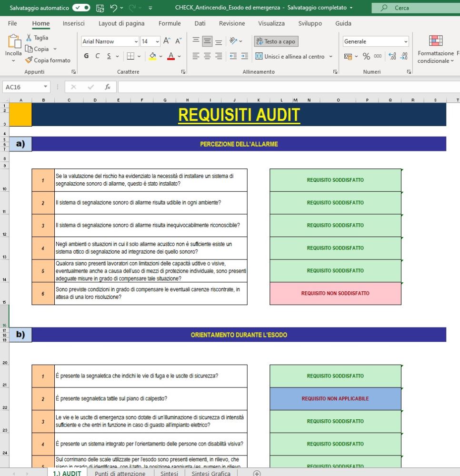Click the increase decimal places icon

392,56
